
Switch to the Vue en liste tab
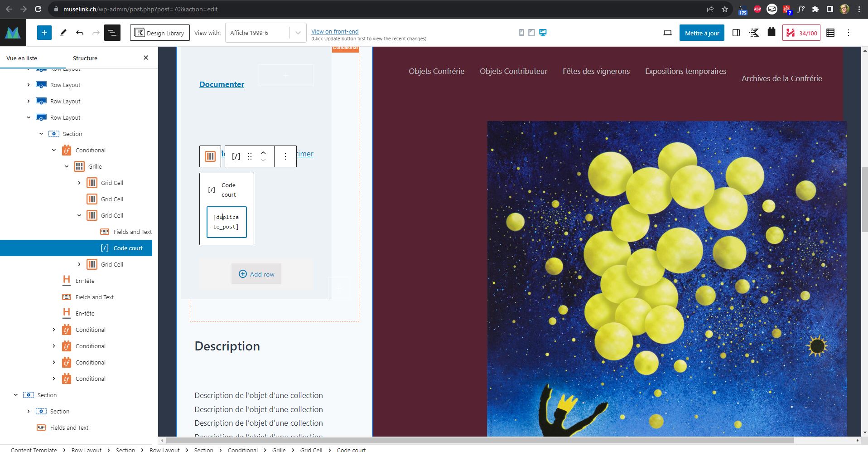pyautogui.click(x=22, y=58)
